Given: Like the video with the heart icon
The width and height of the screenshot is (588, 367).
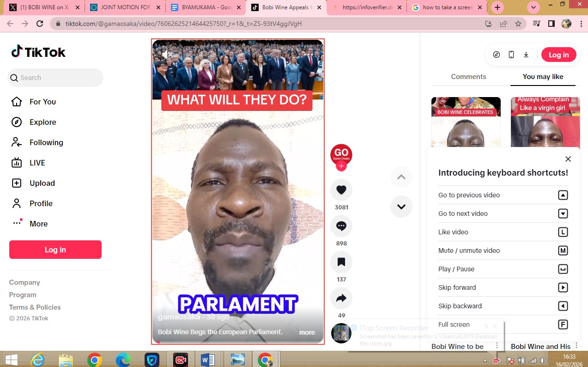Looking at the screenshot, I should [x=341, y=190].
